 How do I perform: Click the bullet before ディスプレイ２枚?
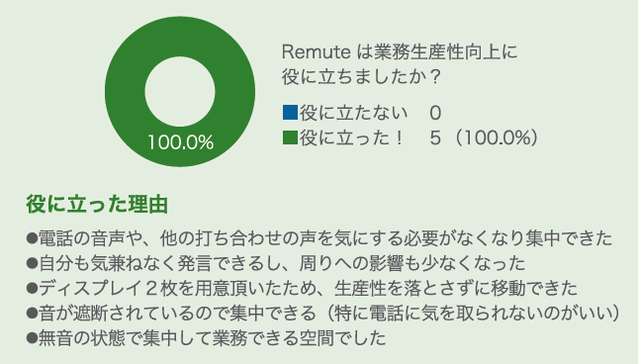[32, 288]
